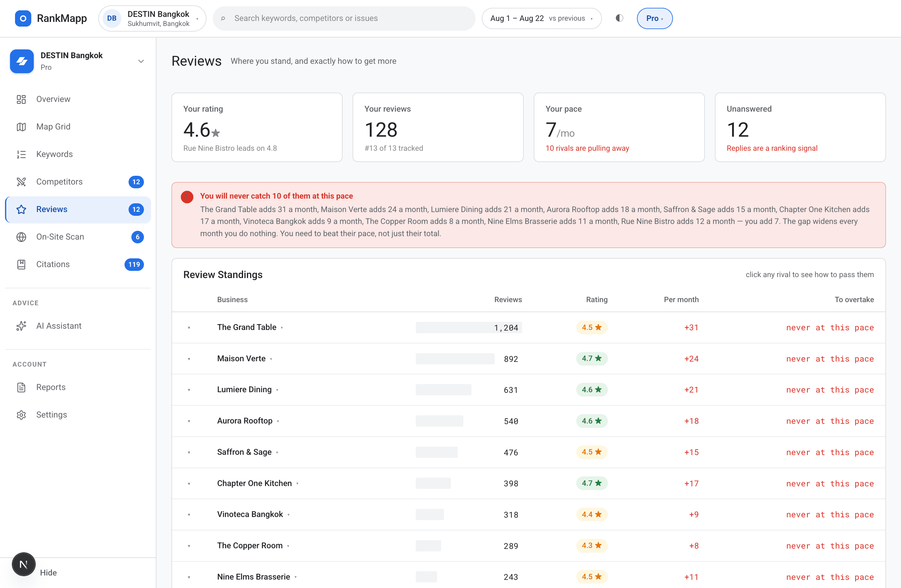Expand the Vinoteca Bangkok row arrow
The height and width of the screenshot is (588, 901).
pos(189,514)
